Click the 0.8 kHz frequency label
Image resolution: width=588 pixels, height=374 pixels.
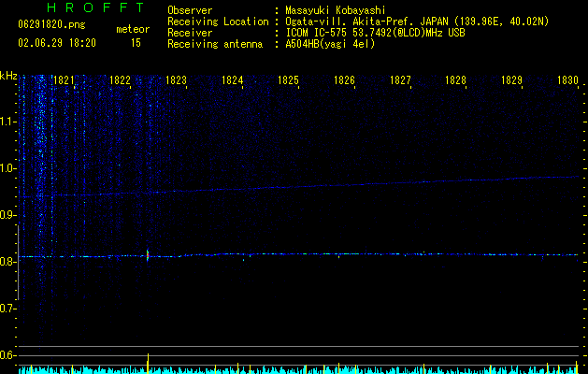(x=8, y=262)
